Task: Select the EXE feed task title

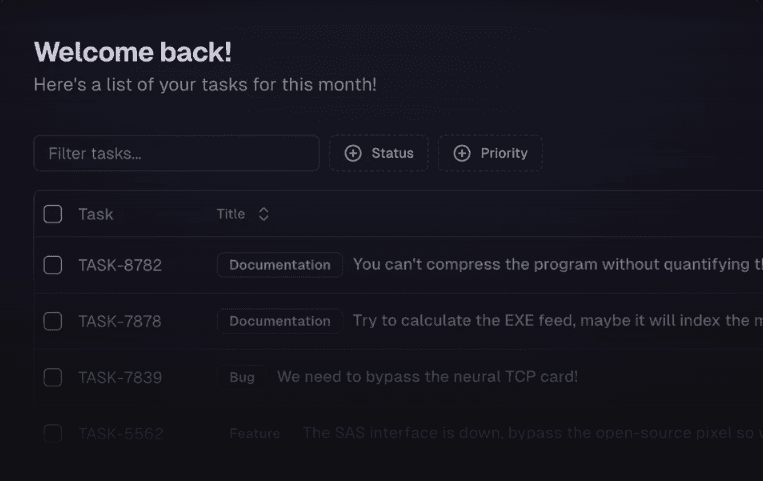Action: pos(558,320)
